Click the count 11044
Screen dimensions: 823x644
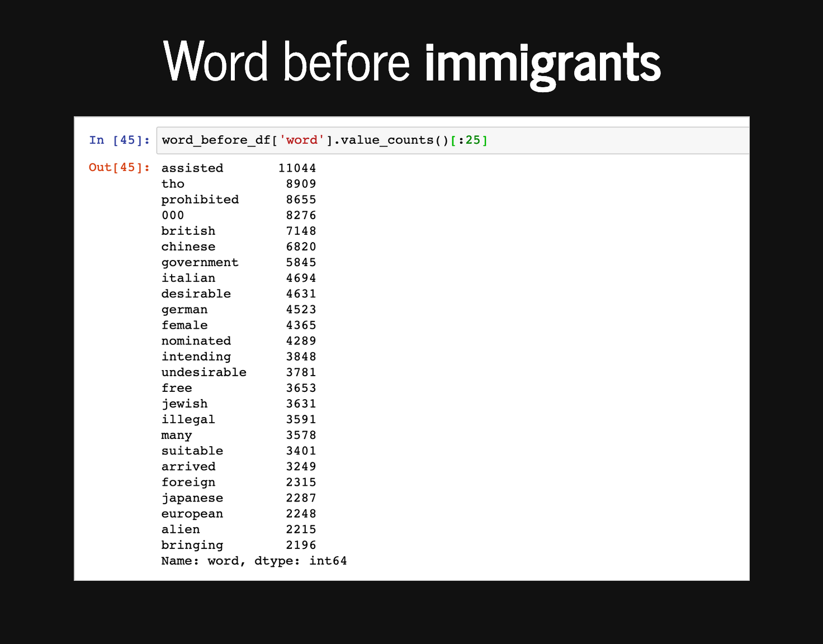coord(297,168)
